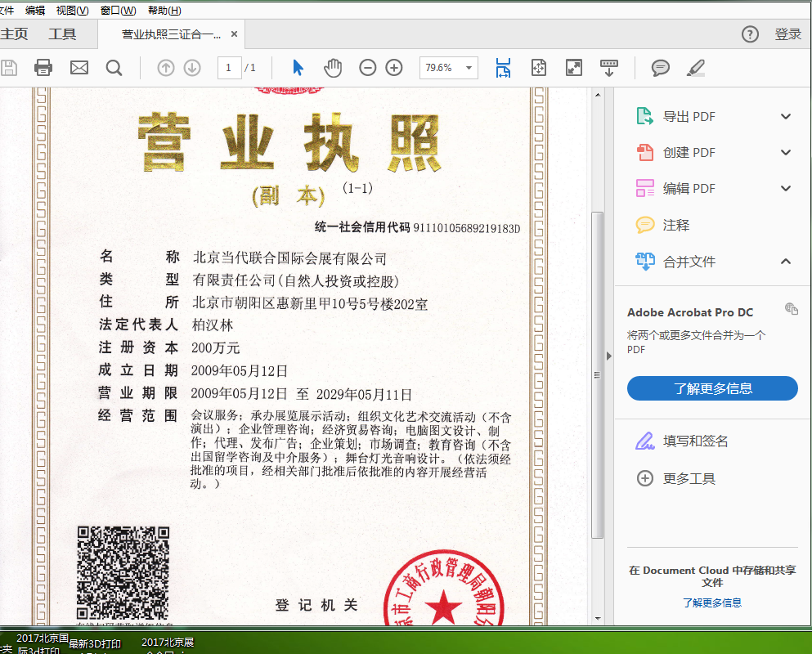Open the Add Comment sticky note tool
The width and height of the screenshot is (812, 654).
point(659,68)
